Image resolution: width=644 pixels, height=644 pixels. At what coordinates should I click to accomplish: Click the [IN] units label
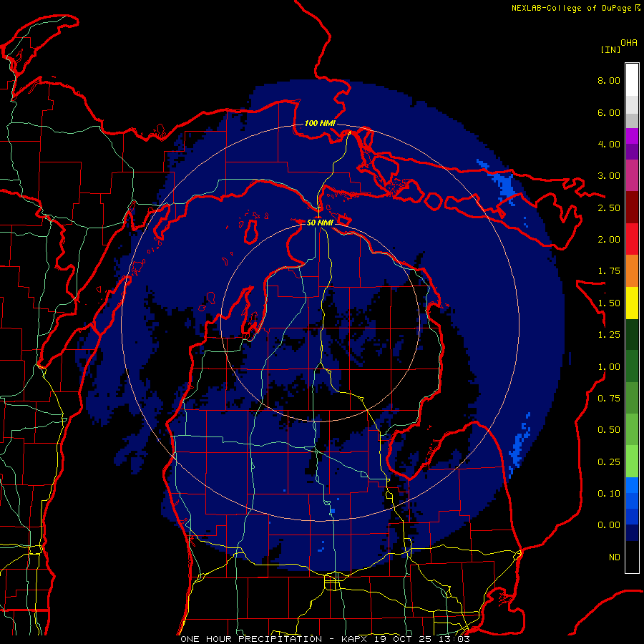pos(610,49)
